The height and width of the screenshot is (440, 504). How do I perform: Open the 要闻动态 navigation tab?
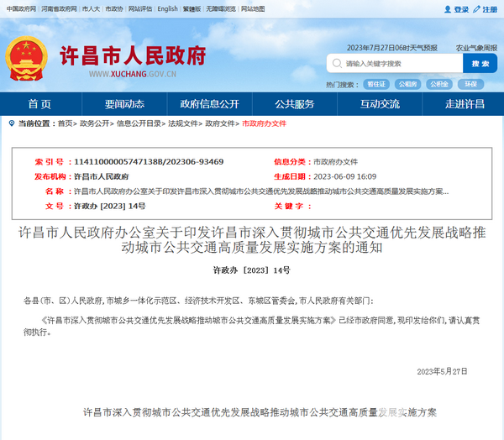tap(124, 104)
